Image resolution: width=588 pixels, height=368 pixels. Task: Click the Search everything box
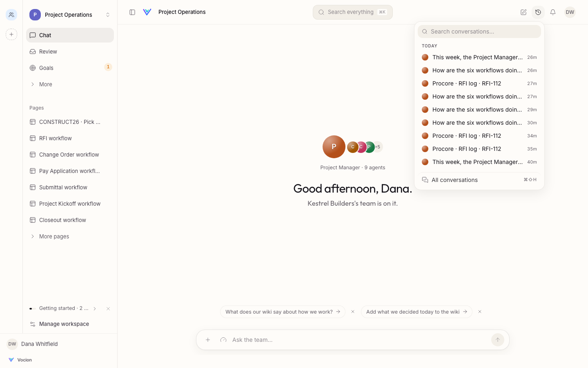pyautogui.click(x=353, y=12)
